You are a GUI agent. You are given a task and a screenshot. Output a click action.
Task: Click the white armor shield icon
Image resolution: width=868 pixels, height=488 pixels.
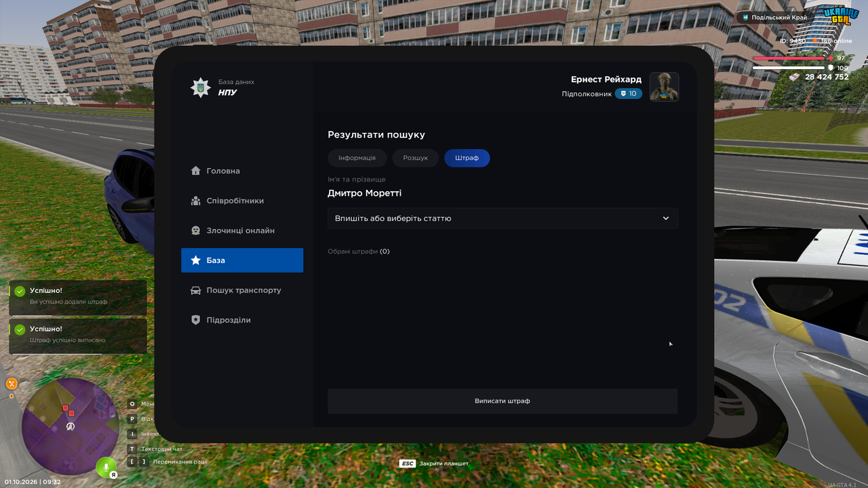pyautogui.click(x=831, y=68)
